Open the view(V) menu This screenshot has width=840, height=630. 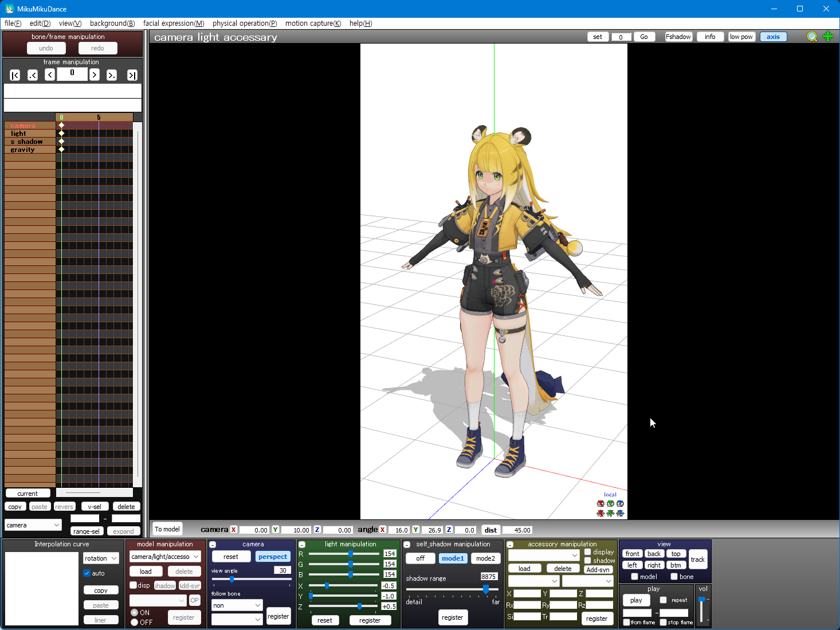pos(70,24)
